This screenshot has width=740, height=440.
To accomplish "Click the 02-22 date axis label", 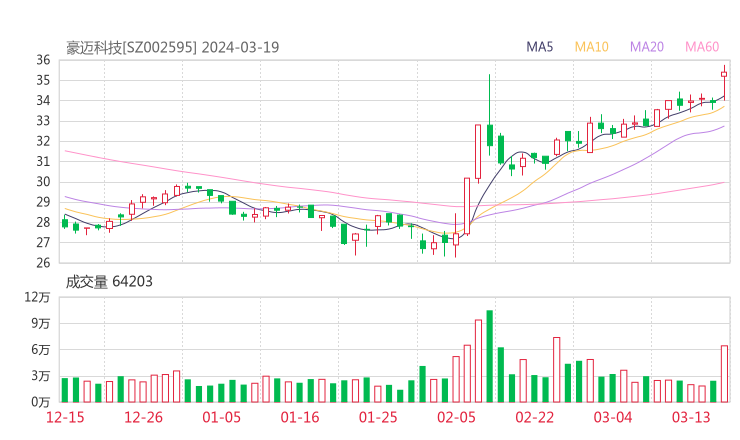I will coord(534,417).
